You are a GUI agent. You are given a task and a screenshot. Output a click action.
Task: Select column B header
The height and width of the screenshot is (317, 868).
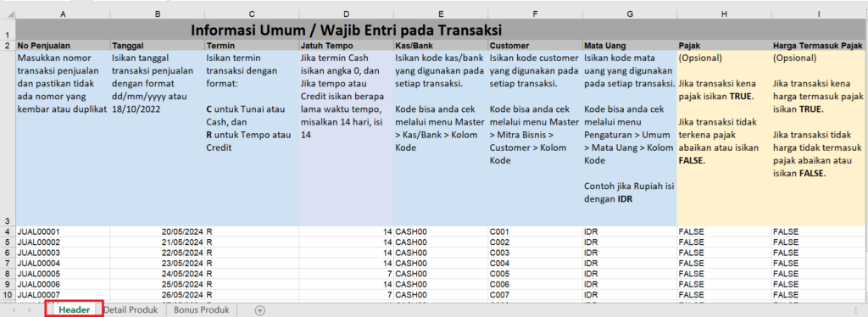tap(157, 14)
